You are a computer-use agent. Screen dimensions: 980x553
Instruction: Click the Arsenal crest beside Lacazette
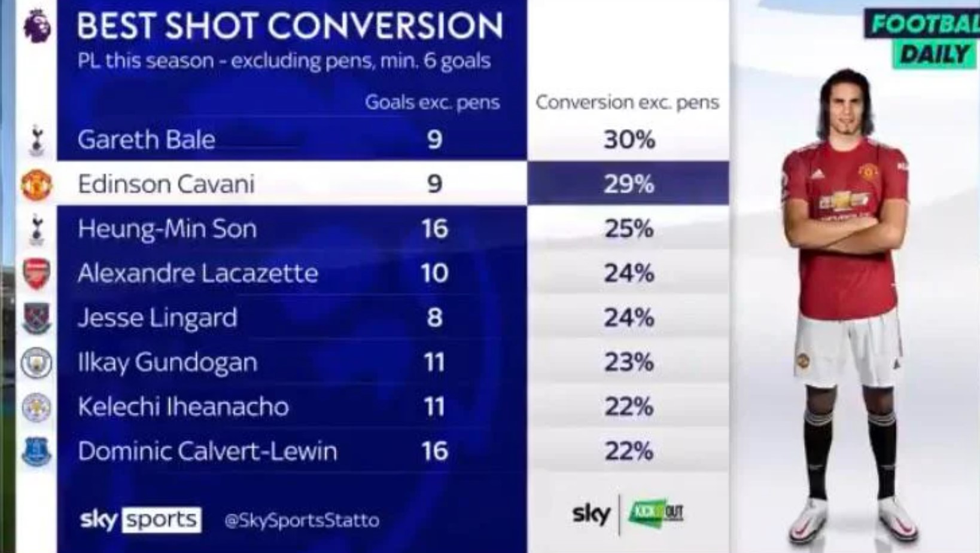click(36, 274)
